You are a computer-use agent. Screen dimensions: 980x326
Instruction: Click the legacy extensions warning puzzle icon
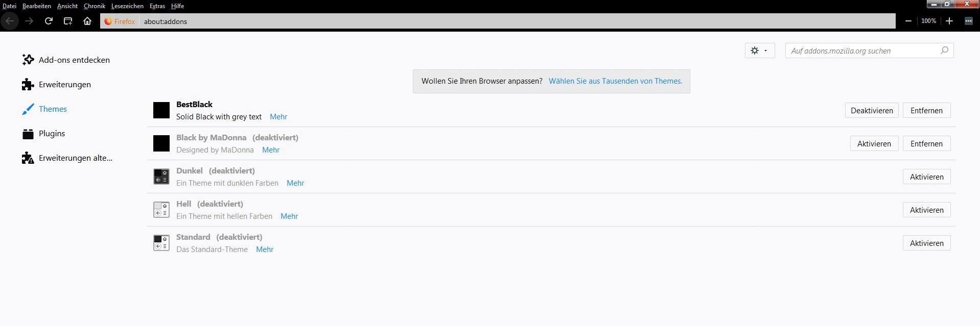coord(28,158)
